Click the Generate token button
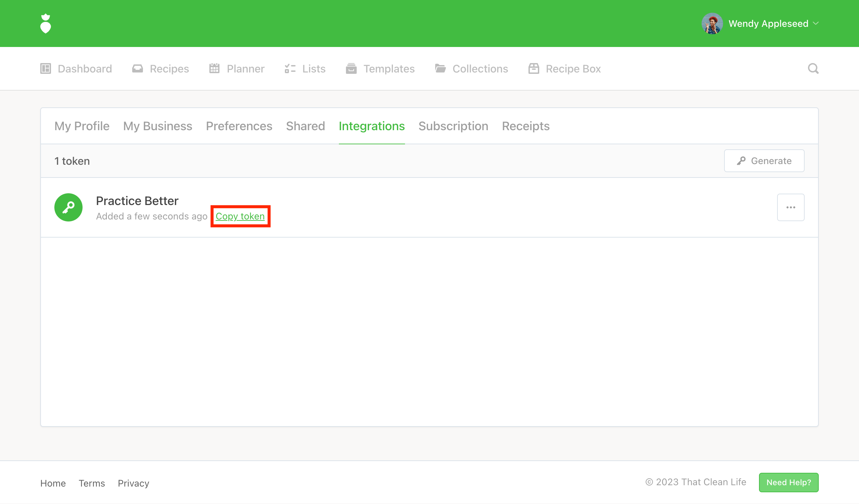This screenshot has width=859, height=504. [x=764, y=161]
